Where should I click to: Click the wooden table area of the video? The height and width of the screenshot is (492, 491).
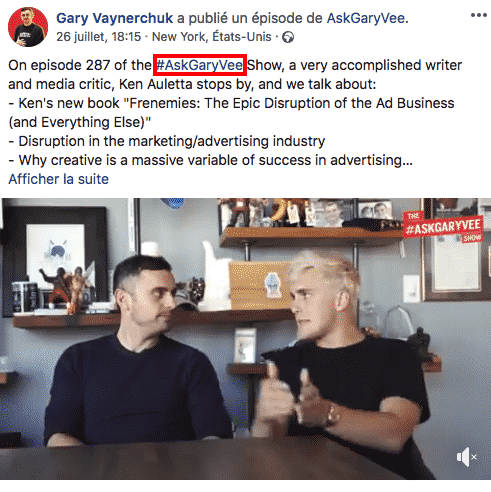[x=200, y=463]
